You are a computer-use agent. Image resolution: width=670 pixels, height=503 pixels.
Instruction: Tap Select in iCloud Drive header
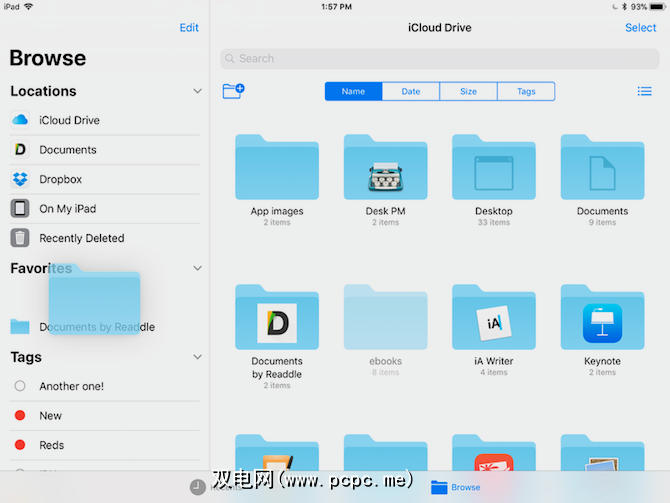pos(641,28)
